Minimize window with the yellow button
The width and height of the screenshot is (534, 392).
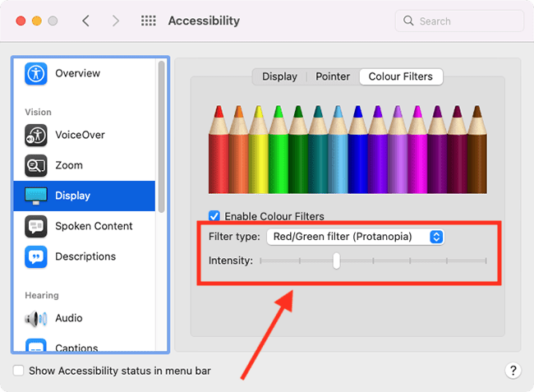[37, 21]
